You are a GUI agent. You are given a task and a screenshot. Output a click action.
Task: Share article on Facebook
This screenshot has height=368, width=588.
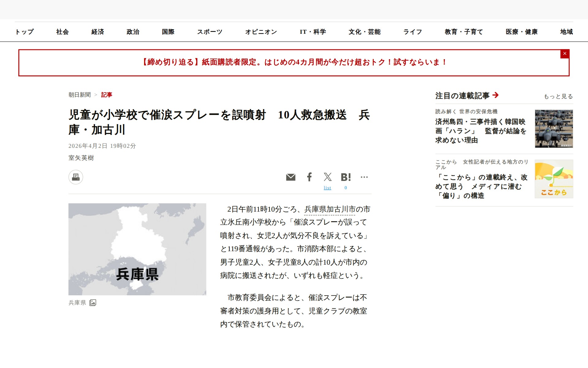click(309, 177)
